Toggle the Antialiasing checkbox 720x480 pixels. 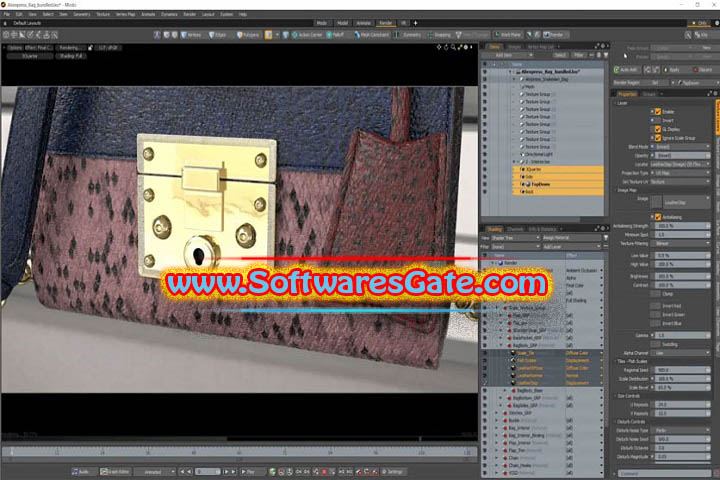(658, 217)
